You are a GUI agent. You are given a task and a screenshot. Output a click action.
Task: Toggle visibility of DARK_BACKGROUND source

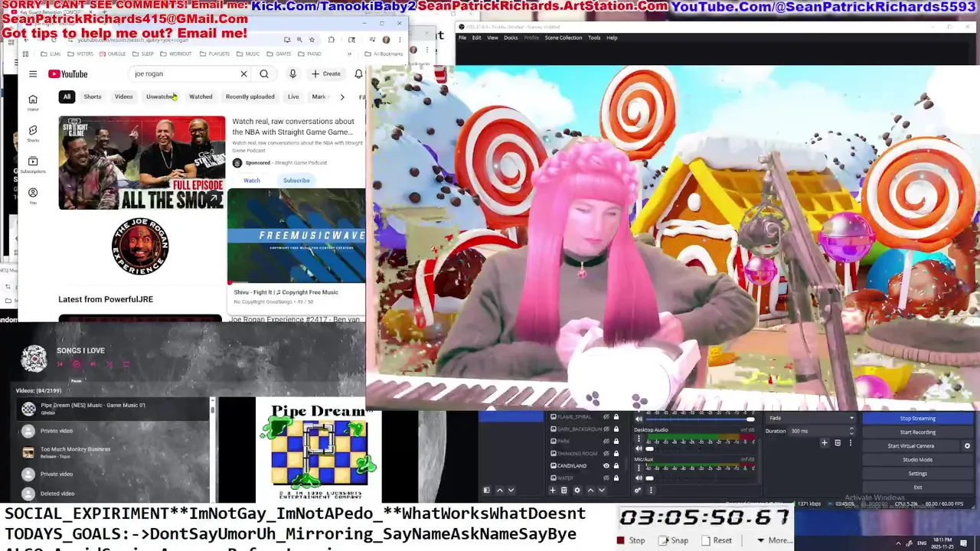click(606, 429)
